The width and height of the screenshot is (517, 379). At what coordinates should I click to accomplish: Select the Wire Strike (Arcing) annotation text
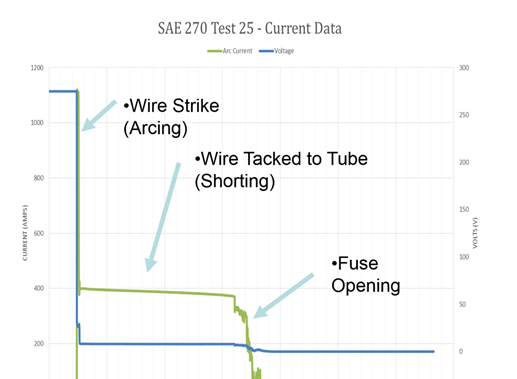click(x=171, y=117)
